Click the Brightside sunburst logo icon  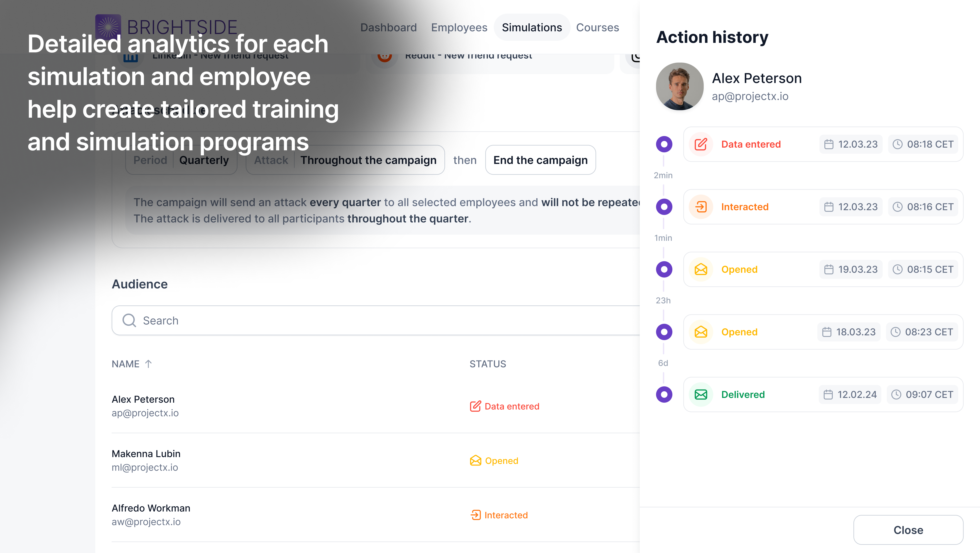click(108, 27)
